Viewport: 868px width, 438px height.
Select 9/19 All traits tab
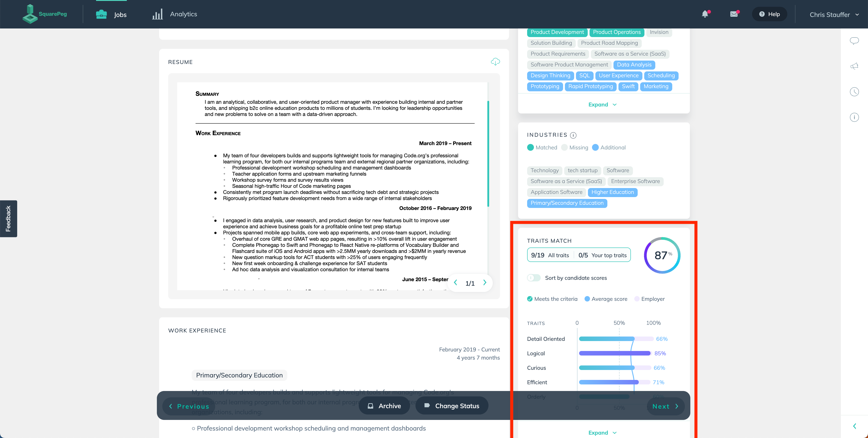click(x=550, y=255)
